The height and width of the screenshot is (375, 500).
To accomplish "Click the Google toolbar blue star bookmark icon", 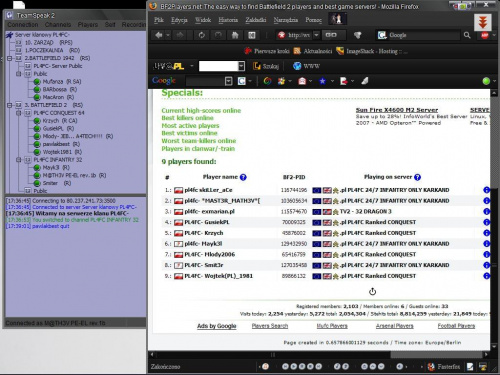I will tap(322, 81).
